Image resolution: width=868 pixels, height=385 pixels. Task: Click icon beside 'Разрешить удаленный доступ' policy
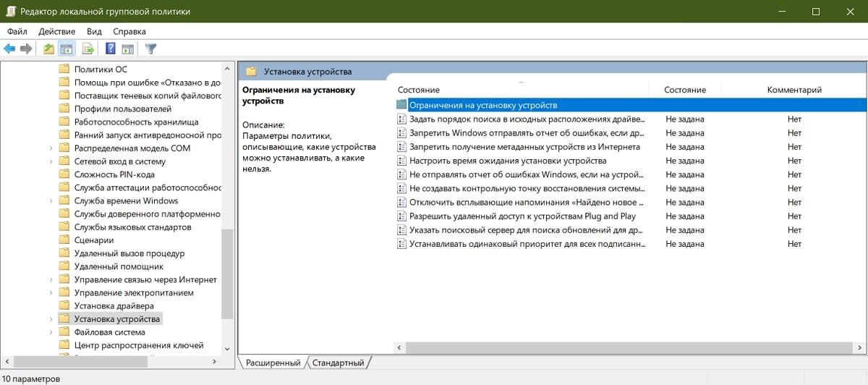(401, 216)
